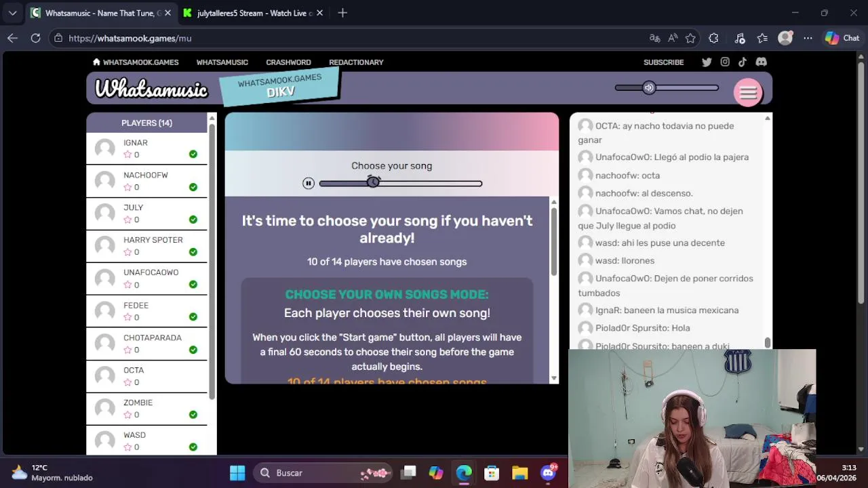Open the WHATSAMUSIC nav link

tap(222, 62)
